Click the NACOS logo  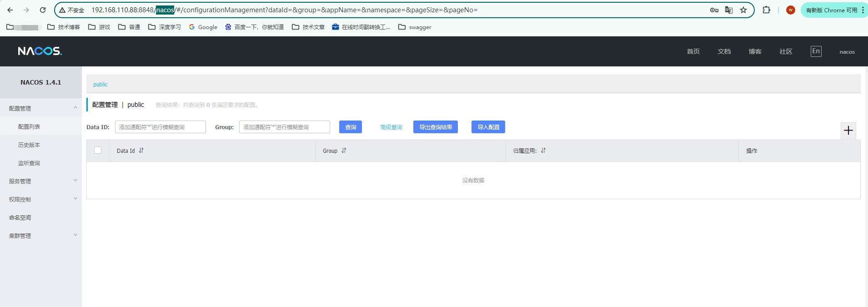click(40, 51)
